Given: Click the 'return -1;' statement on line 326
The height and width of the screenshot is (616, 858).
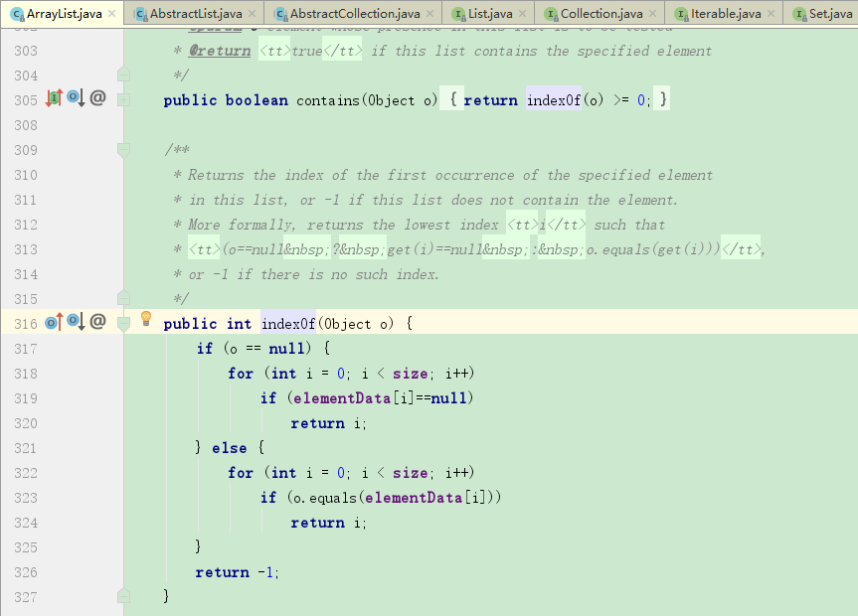Looking at the screenshot, I should (x=238, y=572).
